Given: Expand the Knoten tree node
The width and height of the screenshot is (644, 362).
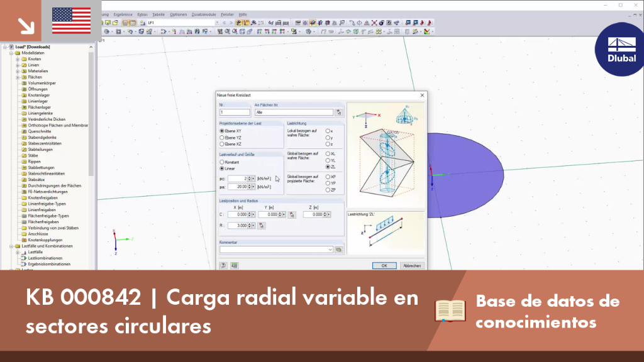Looking at the screenshot, I should tap(18, 59).
